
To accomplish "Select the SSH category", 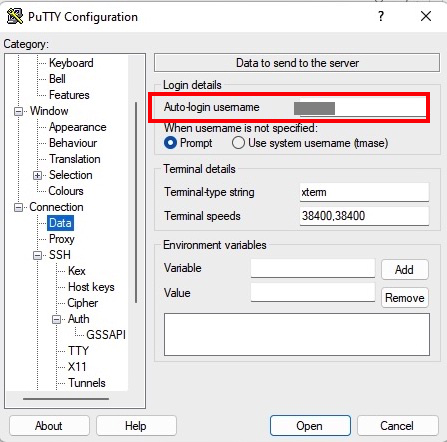I will coord(60,255).
